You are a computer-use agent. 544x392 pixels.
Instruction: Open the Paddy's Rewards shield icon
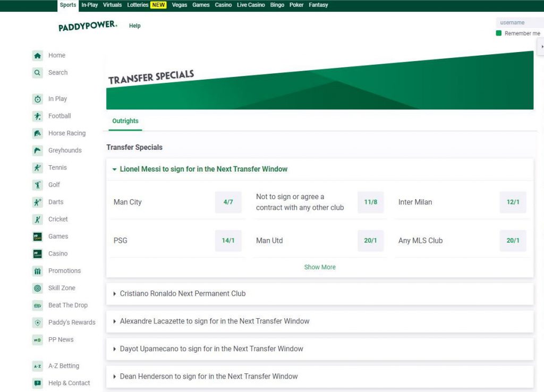tap(38, 322)
